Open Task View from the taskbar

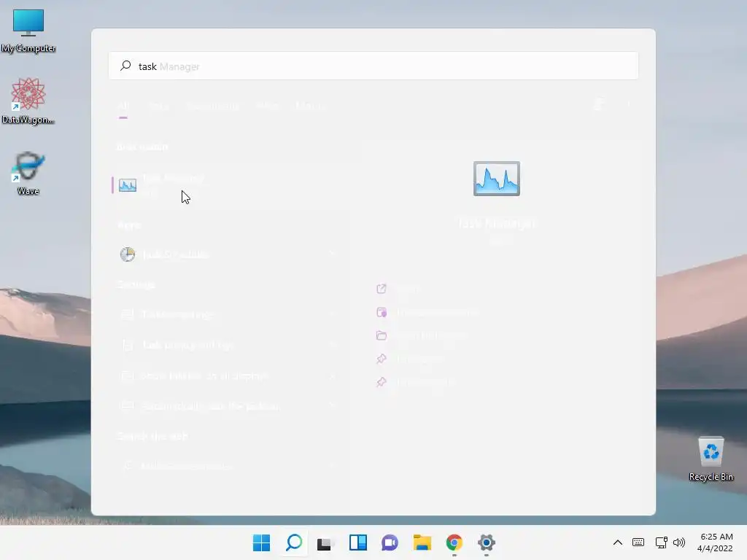[325, 542]
